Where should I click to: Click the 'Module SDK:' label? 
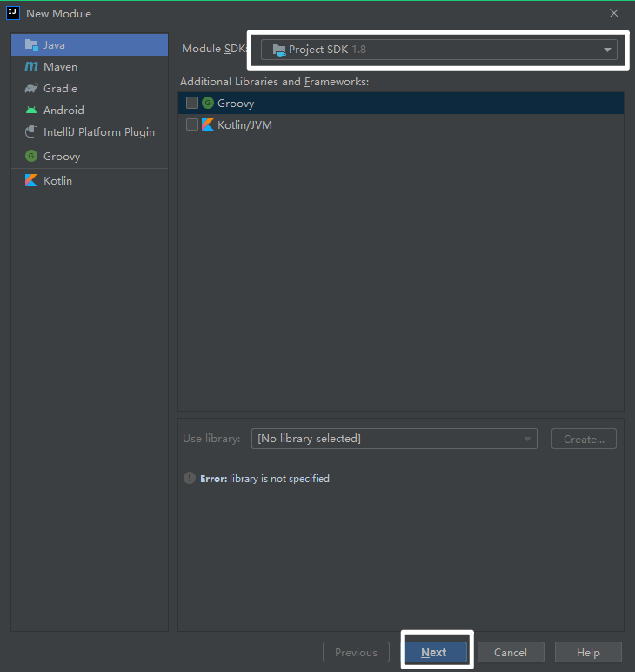tap(215, 49)
